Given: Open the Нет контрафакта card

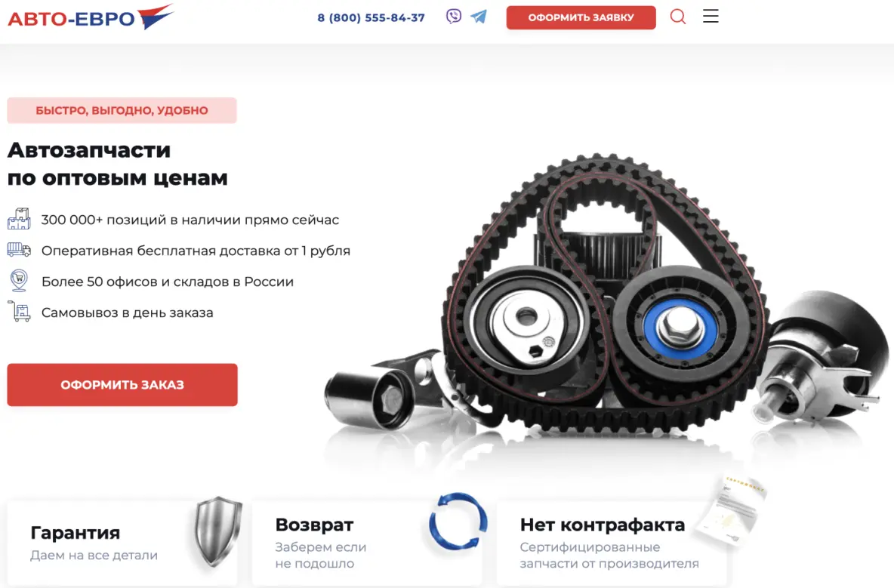Looking at the screenshot, I should click(x=612, y=543).
